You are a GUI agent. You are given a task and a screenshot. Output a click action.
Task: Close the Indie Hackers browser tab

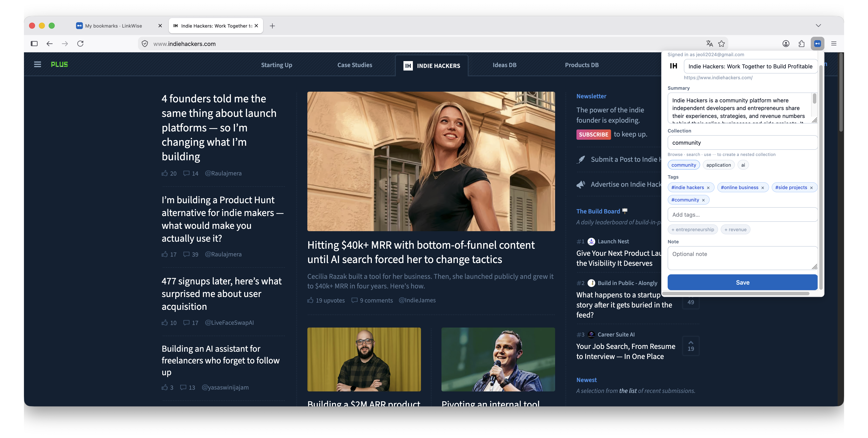(x=257, y=26)
